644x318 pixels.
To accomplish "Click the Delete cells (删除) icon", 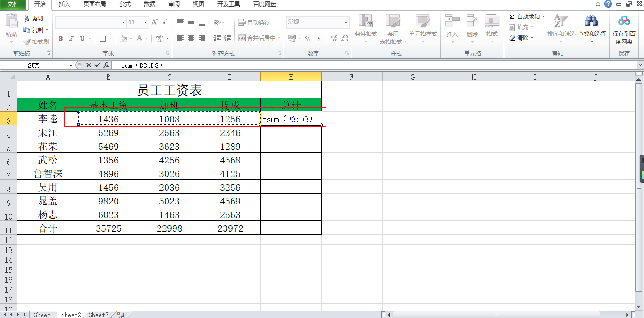I will coord(472,21).
